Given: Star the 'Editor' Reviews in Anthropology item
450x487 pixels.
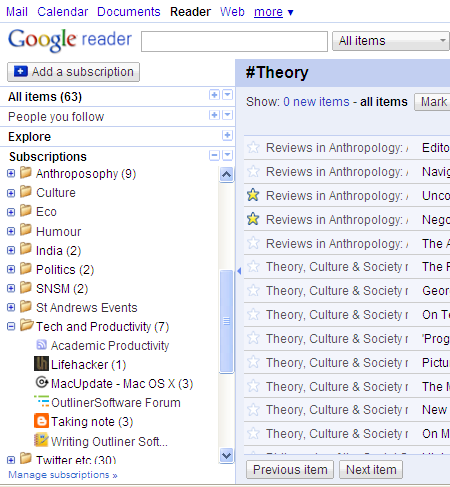Looking at the screenshot, I should click(x=253, y=147).
